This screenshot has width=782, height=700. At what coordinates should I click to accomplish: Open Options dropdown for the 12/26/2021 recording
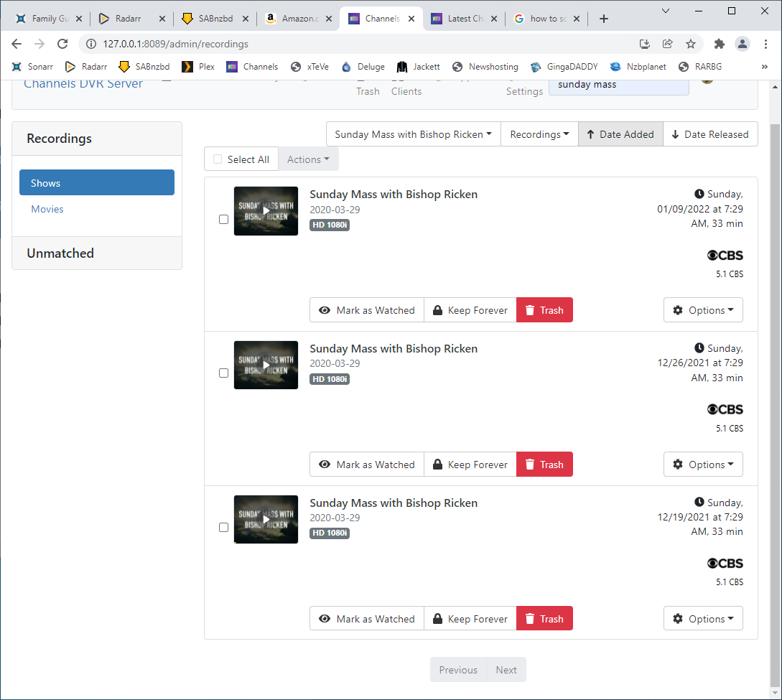click(703, 465)
